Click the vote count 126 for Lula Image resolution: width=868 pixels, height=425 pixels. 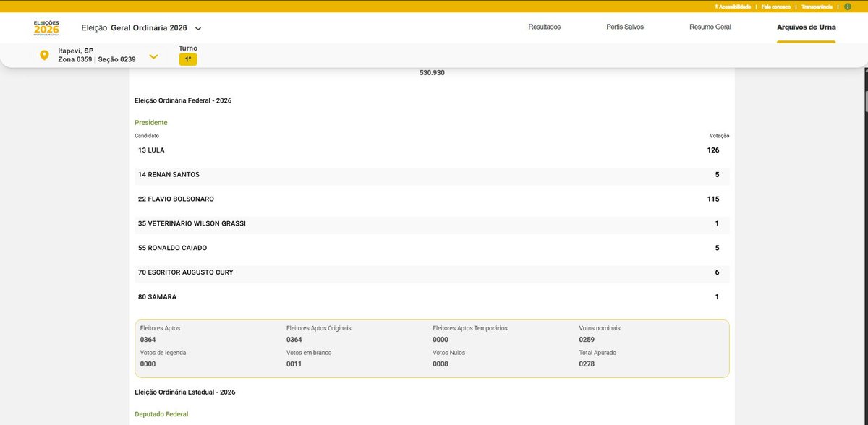(713, 150)
